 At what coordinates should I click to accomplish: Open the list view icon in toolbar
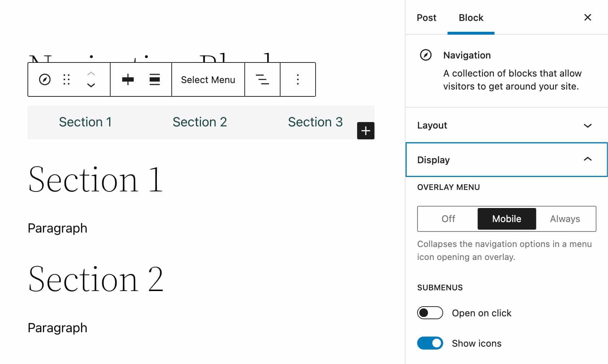point(262,79)
